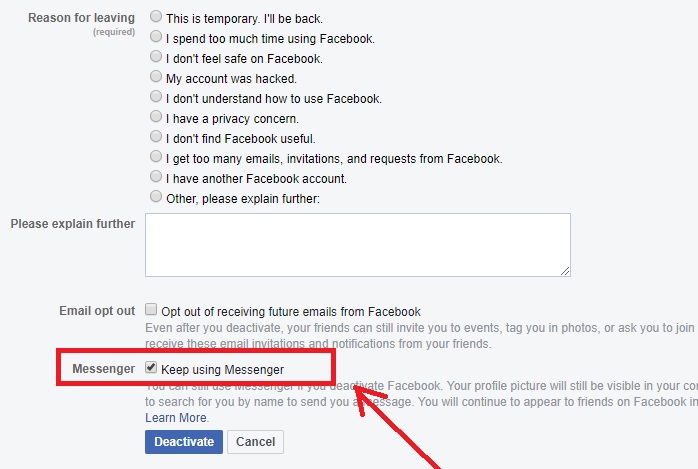The image size is (698, 469).
Task: Choose "I have another Facebook account" option
Action: (x=156, y=177)
